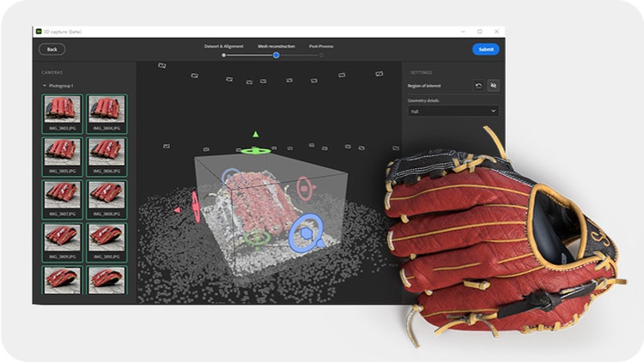Click the large blue ring handle in front
644x362 pixels.
(307, 232)
